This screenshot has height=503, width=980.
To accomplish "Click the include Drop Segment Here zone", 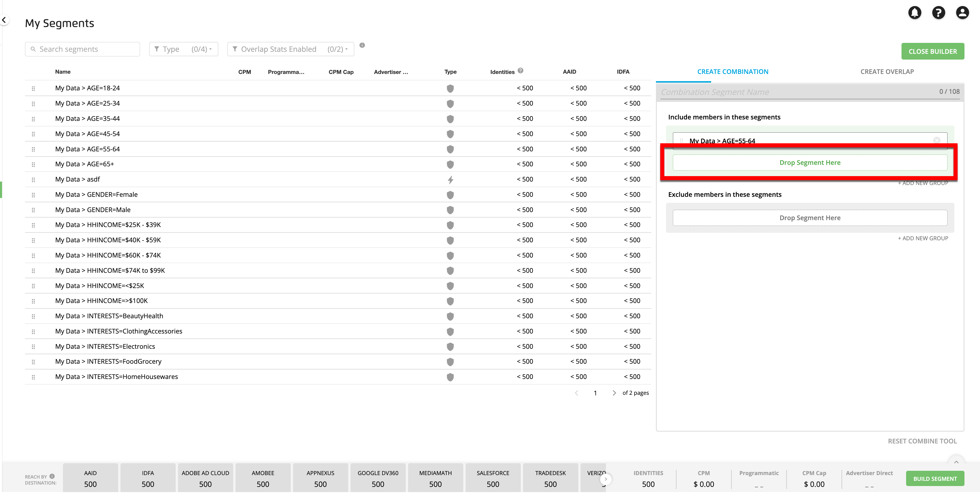I will 810,163.
